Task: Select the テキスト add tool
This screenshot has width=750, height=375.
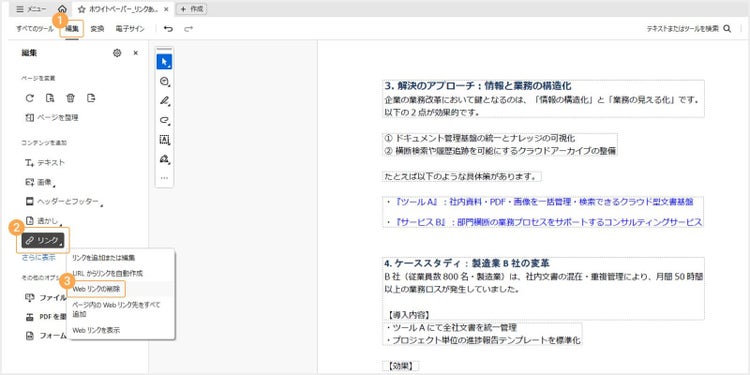Action: click(44, 163)
